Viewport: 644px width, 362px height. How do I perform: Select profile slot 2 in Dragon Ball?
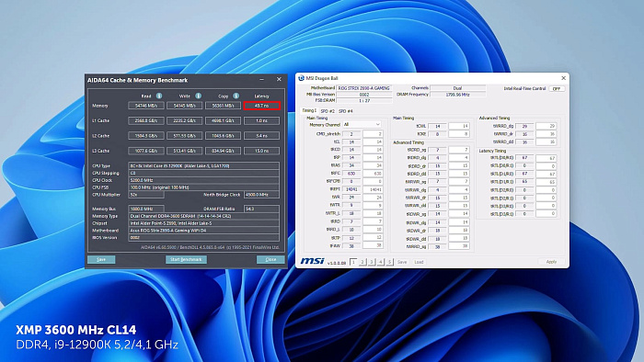362,262
